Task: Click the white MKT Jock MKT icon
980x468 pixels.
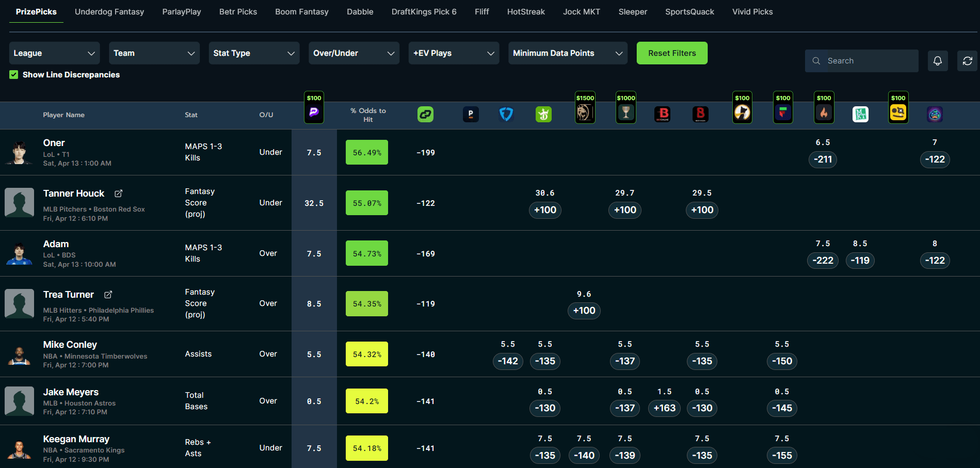Action: click(x=860, y=114)
